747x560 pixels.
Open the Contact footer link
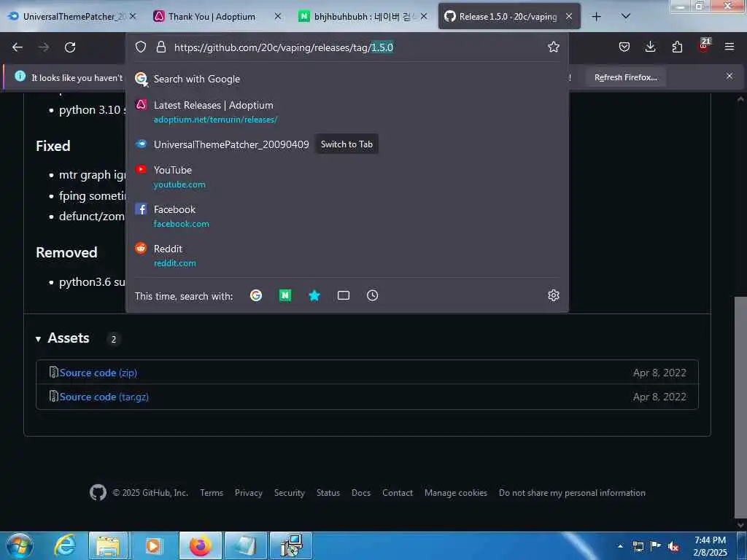[398, 493]
